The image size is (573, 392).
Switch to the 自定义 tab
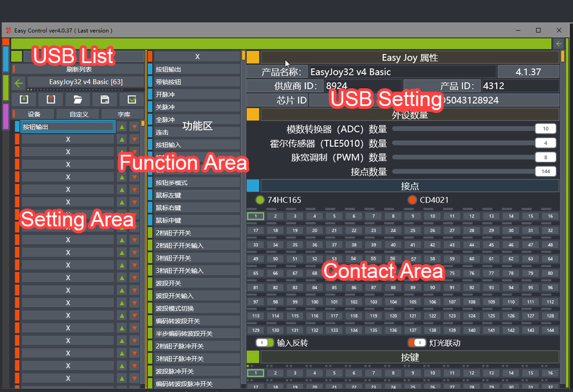79,114
